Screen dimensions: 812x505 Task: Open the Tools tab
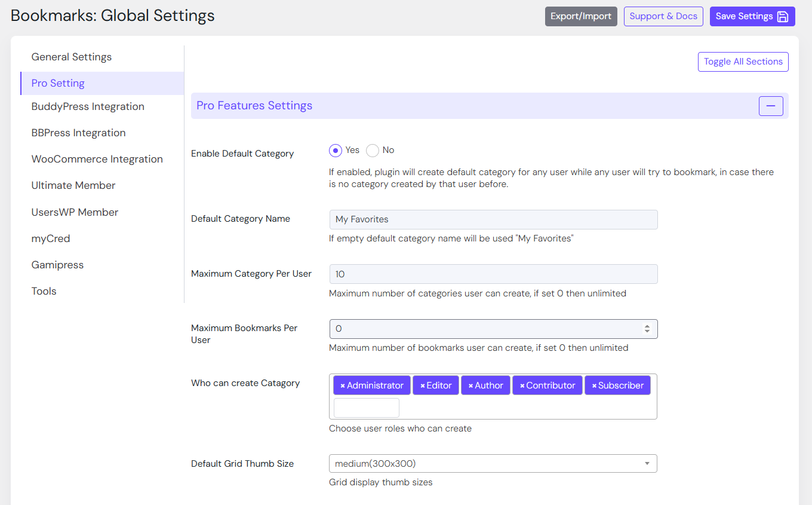pyautogui.click(x=44, y=291)
